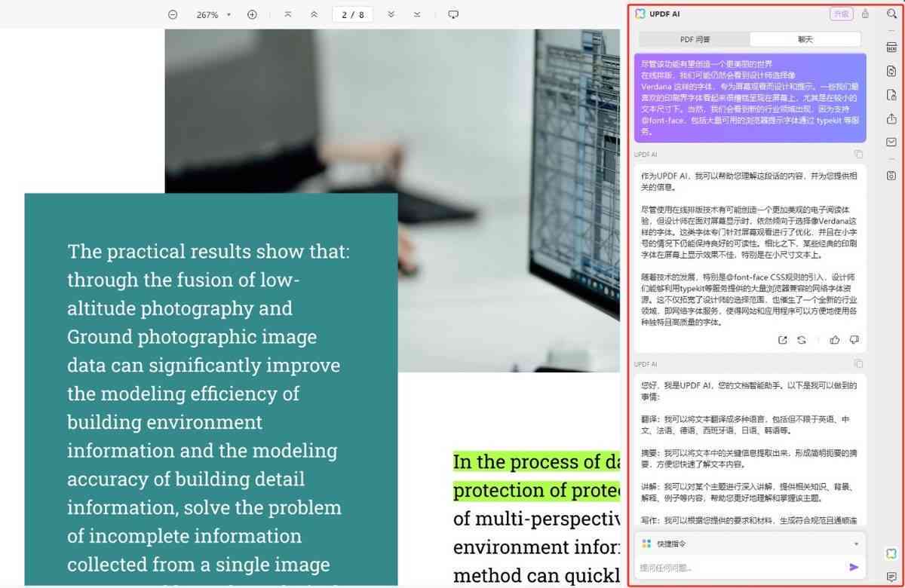Viewport: 905px width, 588px height.
Task: Open the convert PDF sidebar icon
Action: (891, 71)
